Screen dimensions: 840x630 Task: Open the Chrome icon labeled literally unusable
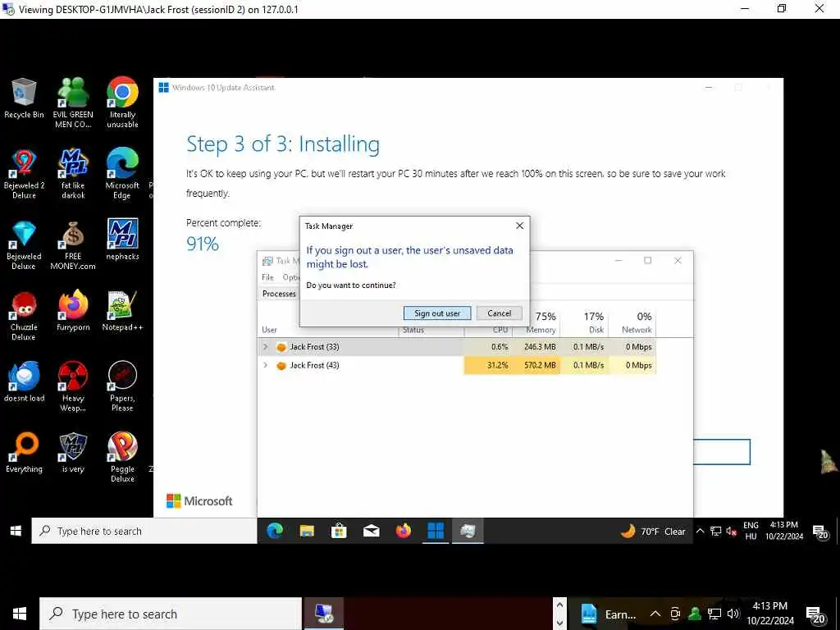pos(122,103)
